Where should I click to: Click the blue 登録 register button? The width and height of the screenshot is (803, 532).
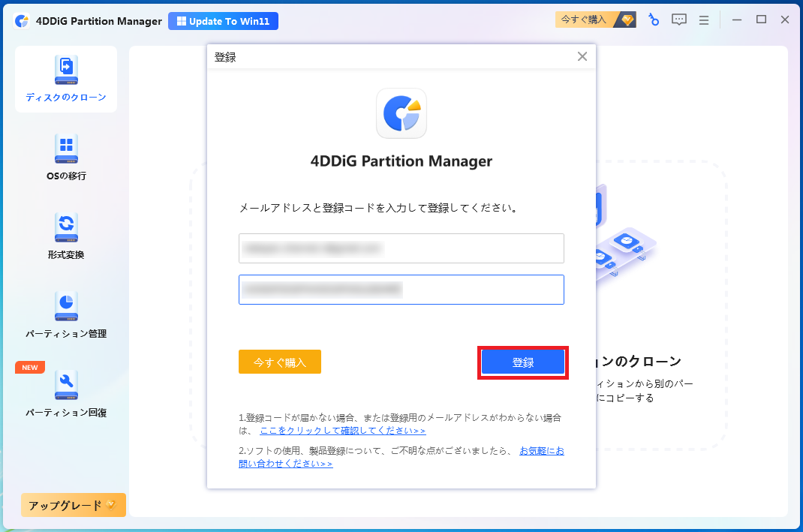click(x=523, y=362)
